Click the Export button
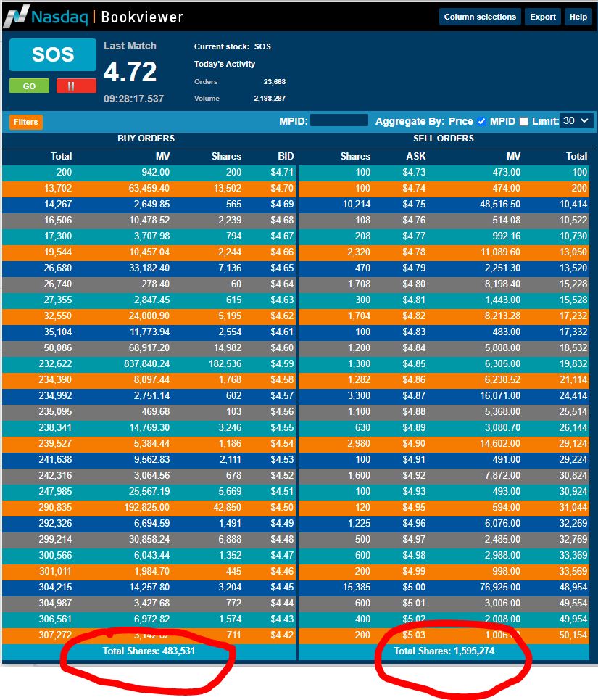 pyautogui.click(x=543, y=17)
